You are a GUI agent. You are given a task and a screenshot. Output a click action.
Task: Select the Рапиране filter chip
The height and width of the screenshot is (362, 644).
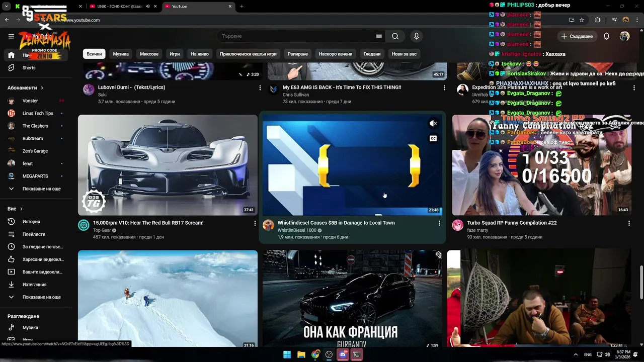click(x=297, y=54)
